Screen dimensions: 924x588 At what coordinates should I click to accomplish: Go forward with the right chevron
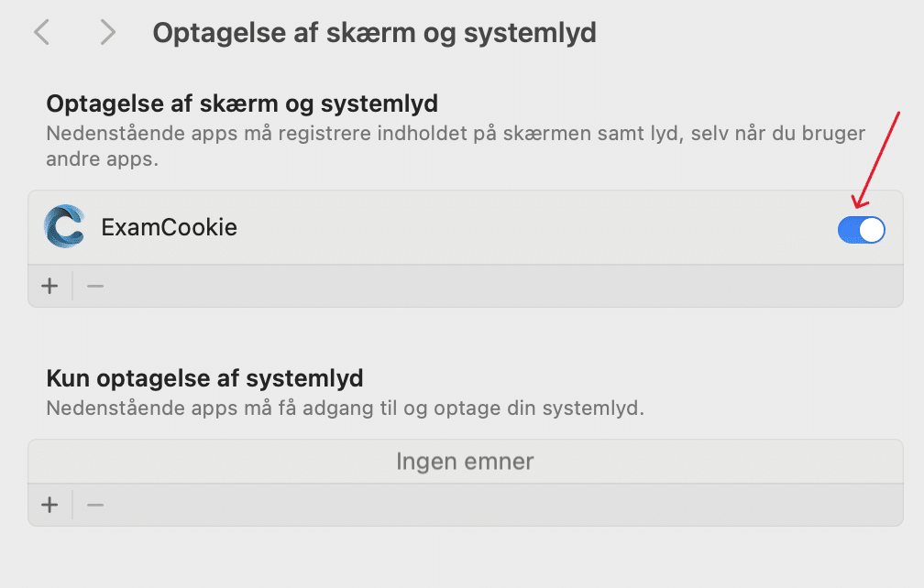(x=108, y=33)
